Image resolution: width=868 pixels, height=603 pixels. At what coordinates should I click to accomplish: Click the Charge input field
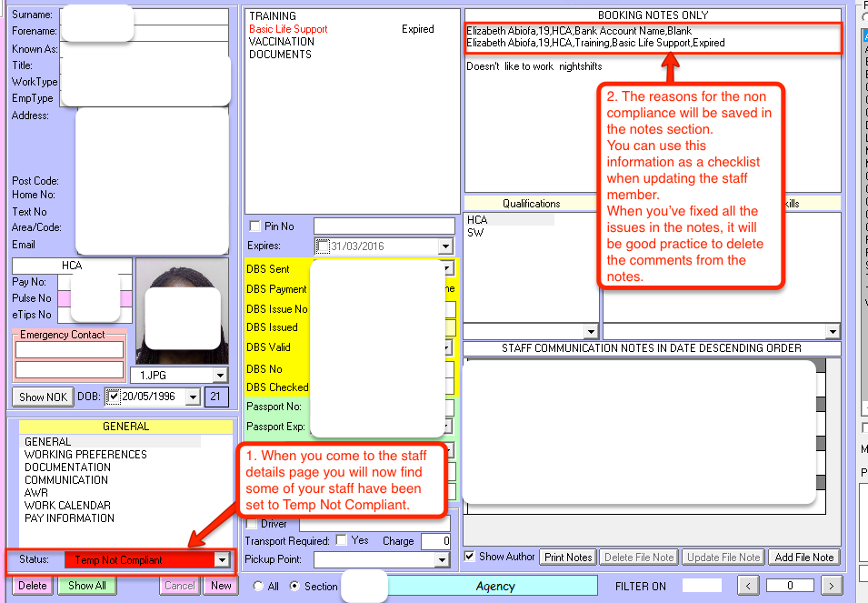pyautogui.click(x=435, y=541)
